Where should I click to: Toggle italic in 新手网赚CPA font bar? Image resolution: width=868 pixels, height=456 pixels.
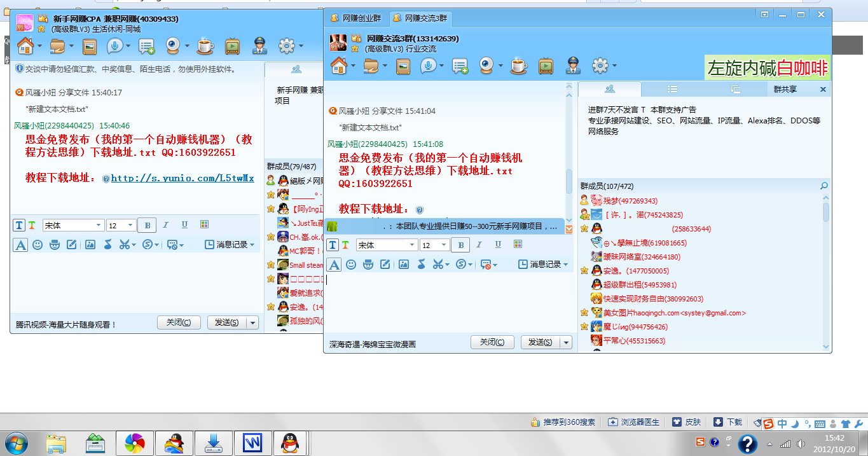165,225
